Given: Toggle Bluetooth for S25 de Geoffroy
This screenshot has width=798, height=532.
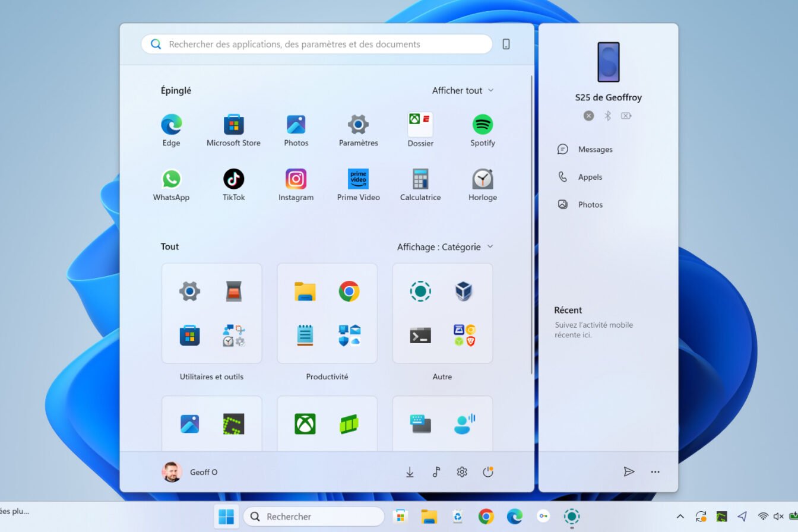Looking at the screenshot, I should point(607,116).
